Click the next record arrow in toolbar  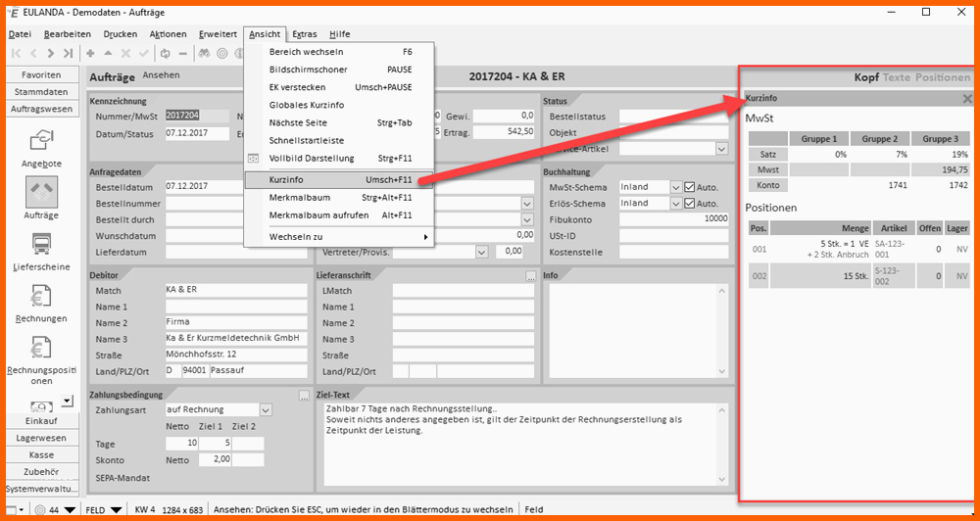point(51,54)
